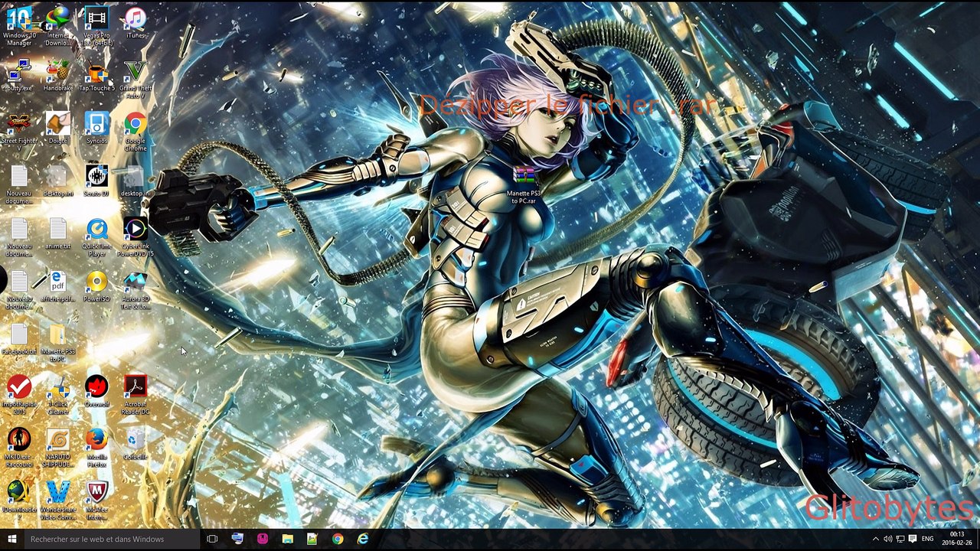Select the NARUTO SHIPPUDEN game shortcut

(x=58, y=448)
